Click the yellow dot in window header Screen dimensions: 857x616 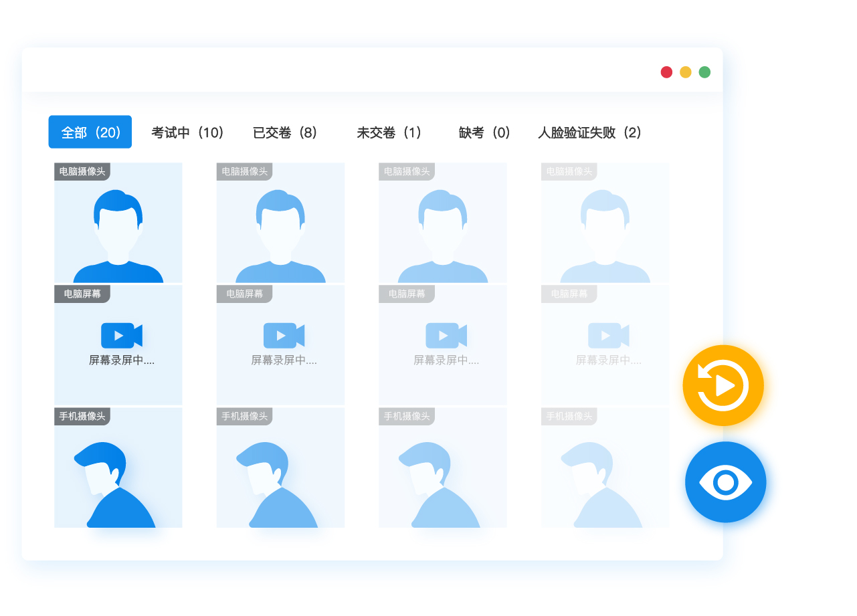tap(686, 72)
